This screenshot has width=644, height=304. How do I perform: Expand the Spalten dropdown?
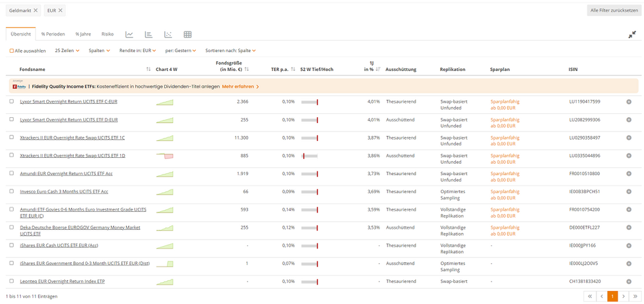point(99,50)
